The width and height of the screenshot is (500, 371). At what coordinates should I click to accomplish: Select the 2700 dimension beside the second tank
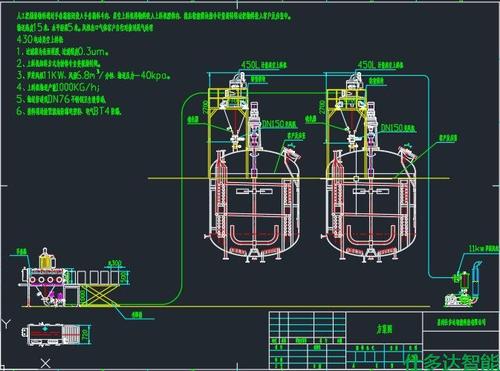click(x=322, y=107)
